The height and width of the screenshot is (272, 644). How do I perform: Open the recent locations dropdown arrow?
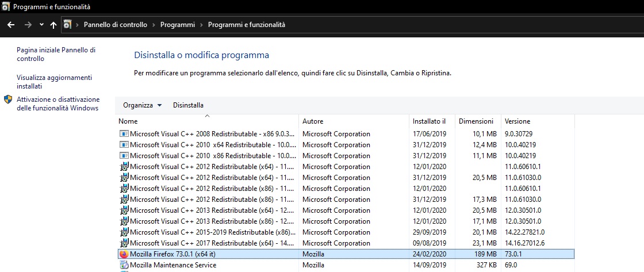[41, 25]
